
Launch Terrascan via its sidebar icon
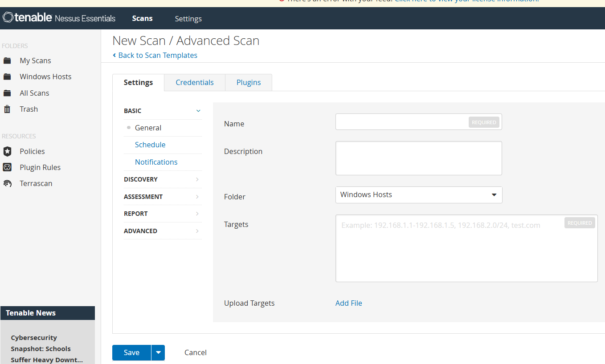[x=8, y=183]
